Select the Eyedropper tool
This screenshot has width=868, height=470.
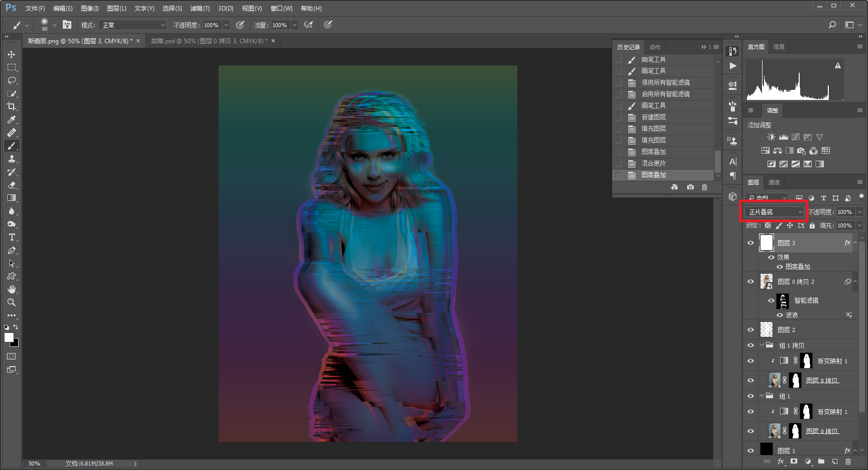(11, 120)
